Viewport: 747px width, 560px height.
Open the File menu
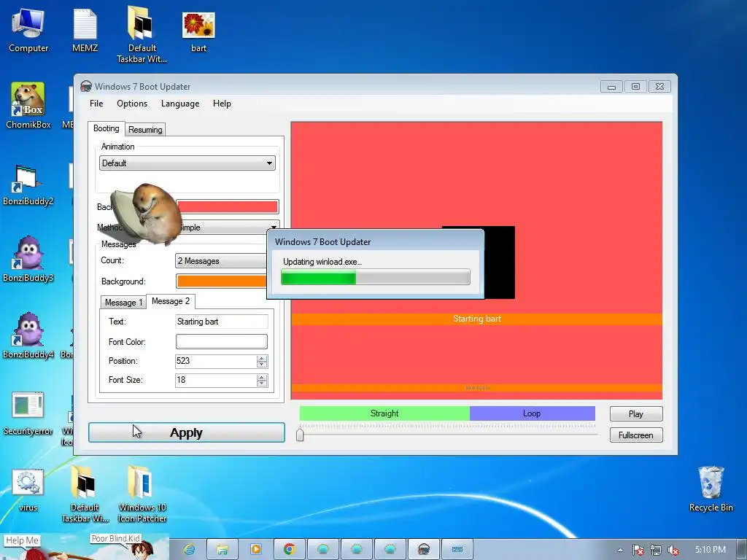click(96, 104)
